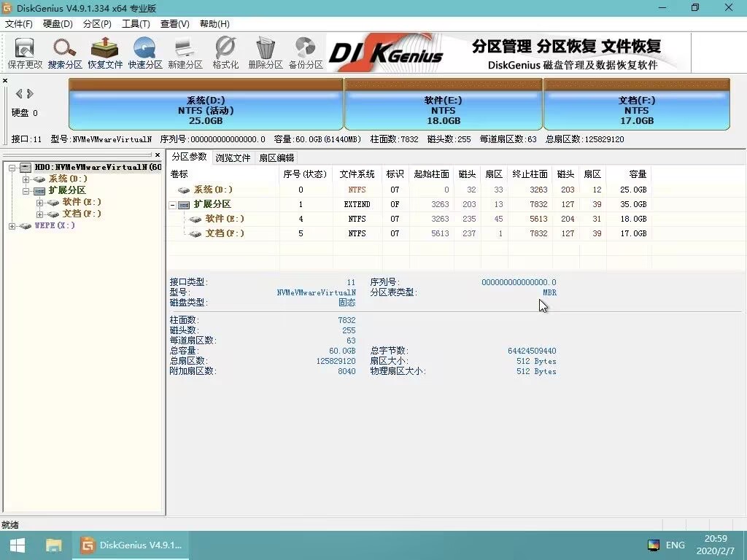
Task: Click the 标识 column header
Action: (x=395, y=174)
